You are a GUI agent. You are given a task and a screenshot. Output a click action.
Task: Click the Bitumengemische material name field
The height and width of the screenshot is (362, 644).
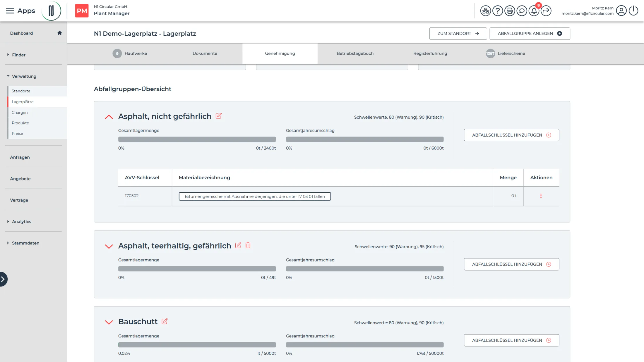pos(255,196)
